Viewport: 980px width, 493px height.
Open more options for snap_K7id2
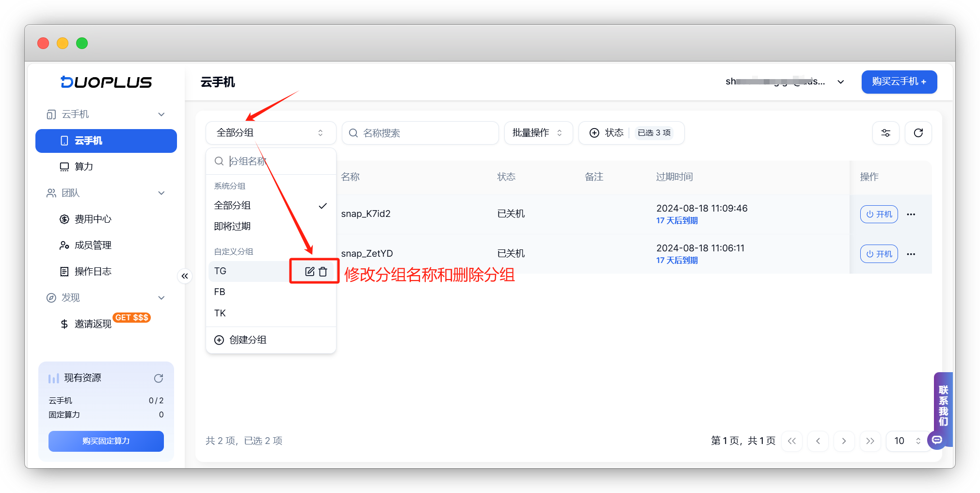click(x=911, y=214)
